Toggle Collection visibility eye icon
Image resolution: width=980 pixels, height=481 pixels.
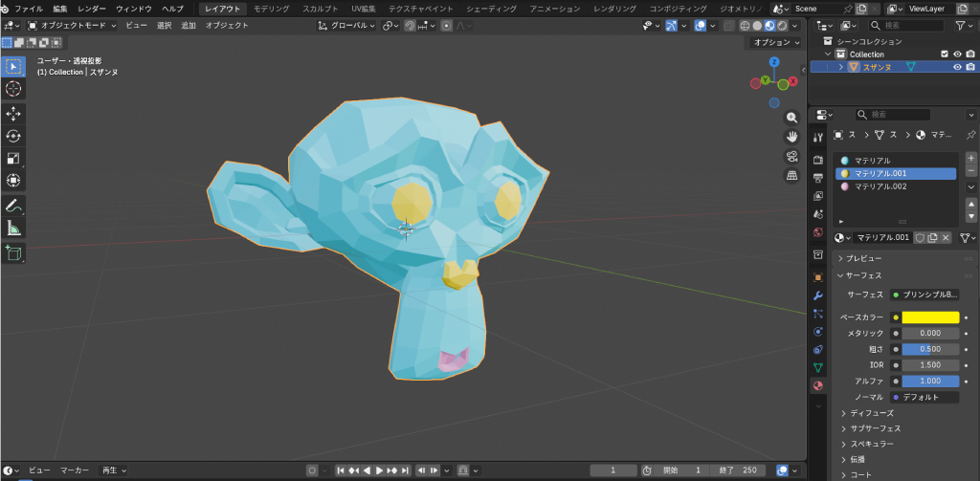956,55
